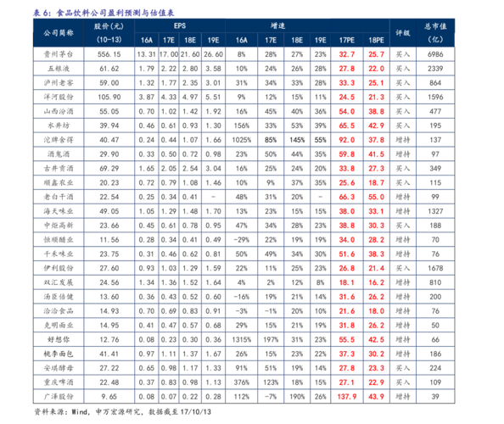Select 17PE value '54.0'
The height and width of the screenshot is (424, 504).
(347, 111)
